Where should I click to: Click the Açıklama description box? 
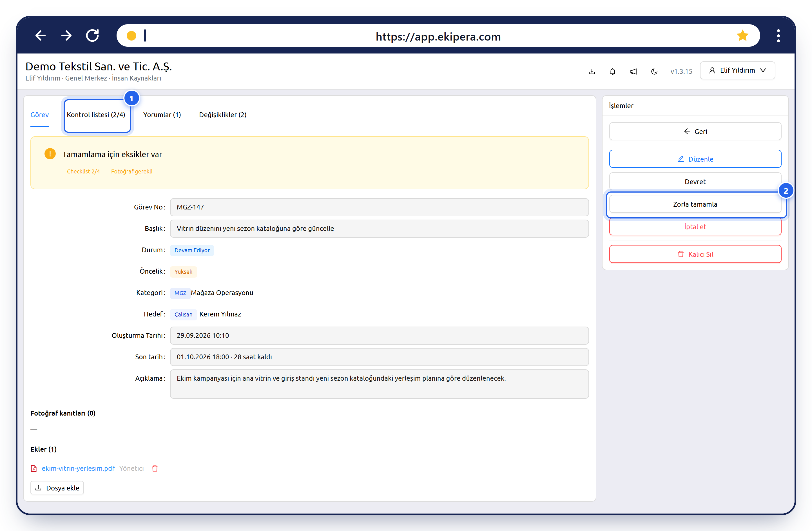[379, 384]
